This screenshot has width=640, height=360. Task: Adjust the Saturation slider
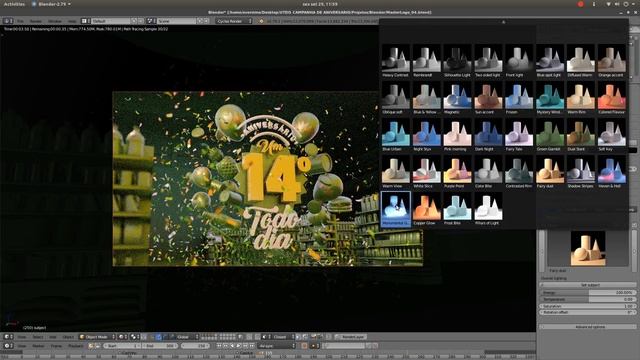point(588,306)
